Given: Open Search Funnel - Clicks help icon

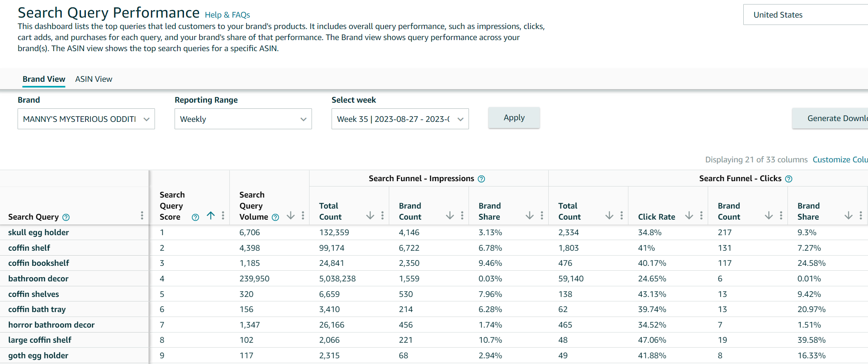Looking at the screenshot, I should (789, 179).
